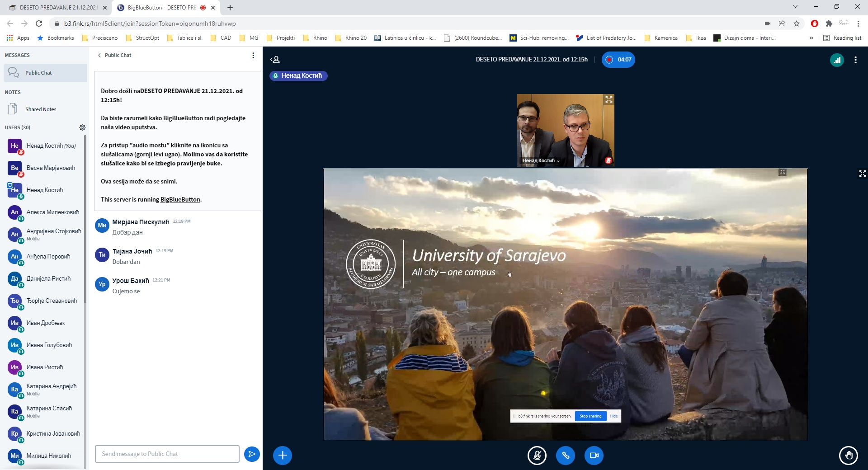Close the BigBlueButton browser tab
Image resolution: width=868 pixels, height=470 pixels.
[x=213, y=8]
